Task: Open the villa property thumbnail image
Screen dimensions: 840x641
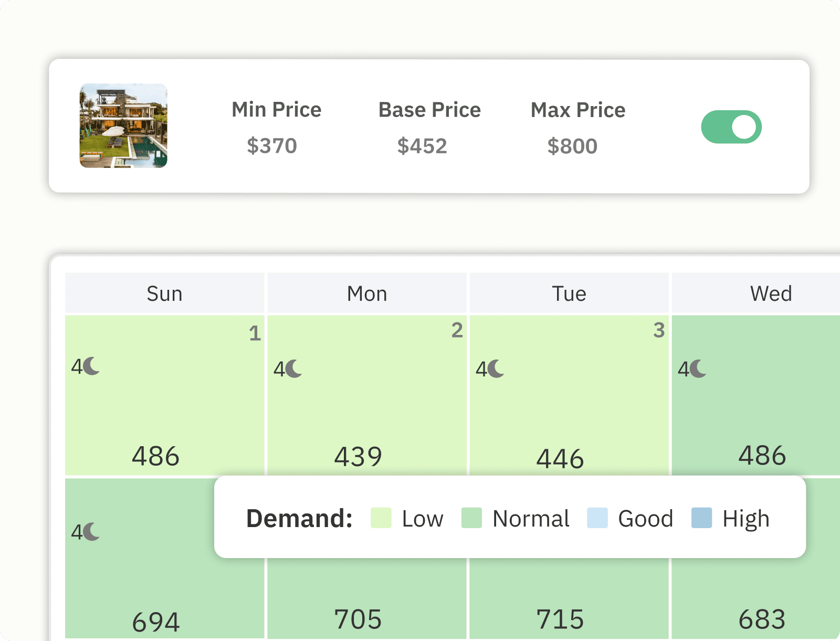Action: point(123,126)
